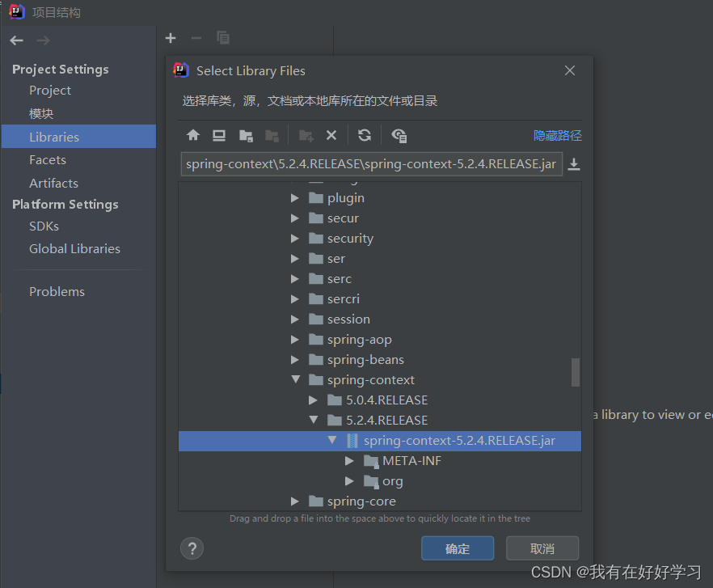The width and height of the screenshot is (713, 588).
Task: Click the IntelliJ logo in the dialog title
Action: (181, 70)
